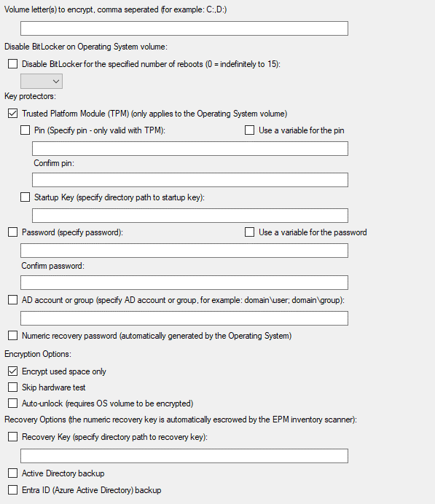Check Active Directory backup option

tap(12, 473)
